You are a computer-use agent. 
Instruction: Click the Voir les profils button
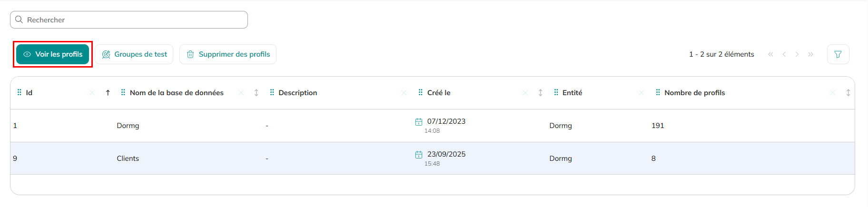click(x=52, y=54)
